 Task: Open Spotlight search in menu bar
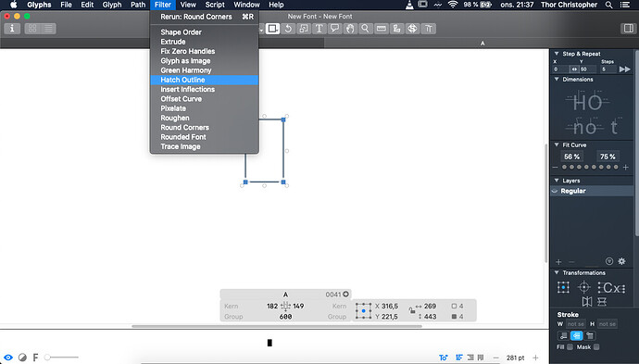click(x=608, y=5)
